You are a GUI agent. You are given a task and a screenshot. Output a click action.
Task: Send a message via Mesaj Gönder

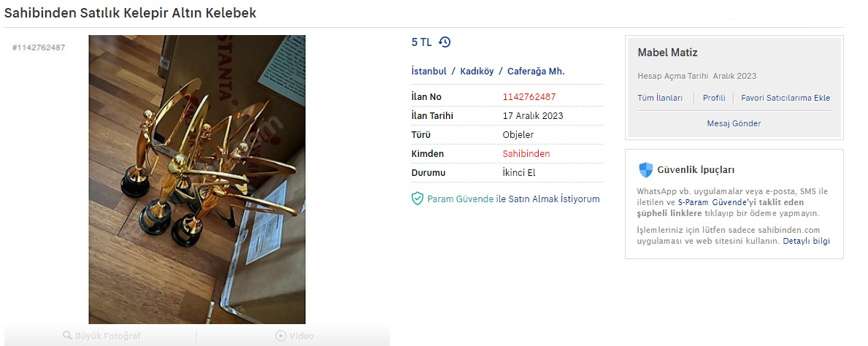pos(734,123)
